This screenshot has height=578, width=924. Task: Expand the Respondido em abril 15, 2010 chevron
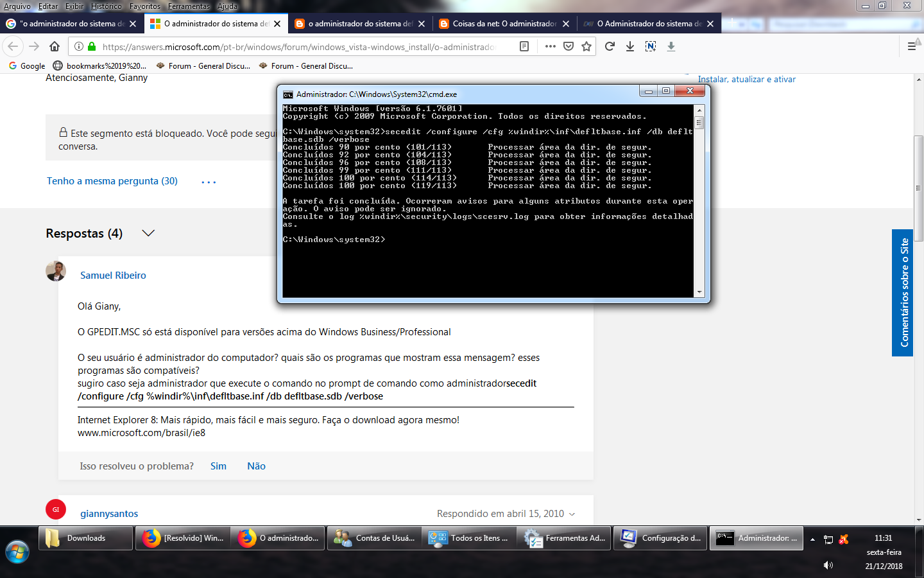point(572,514)
